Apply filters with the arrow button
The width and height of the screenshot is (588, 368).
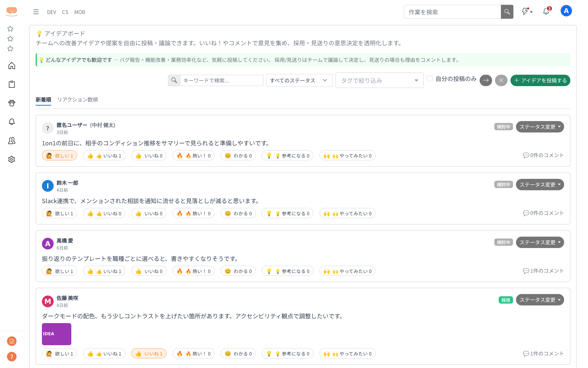click(485, 80)
